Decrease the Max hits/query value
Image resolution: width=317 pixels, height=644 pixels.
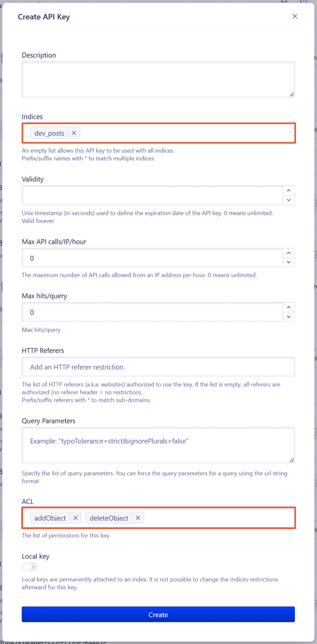288,317
